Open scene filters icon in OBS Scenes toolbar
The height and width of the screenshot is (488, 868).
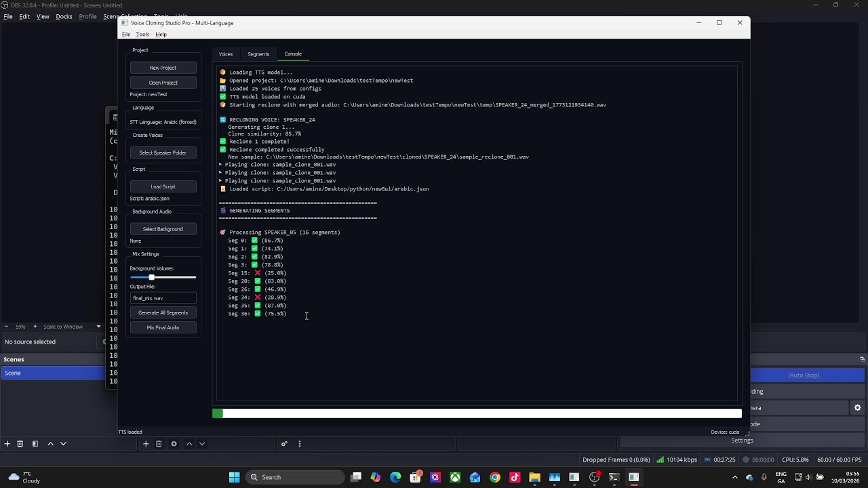tap(35, 444)
